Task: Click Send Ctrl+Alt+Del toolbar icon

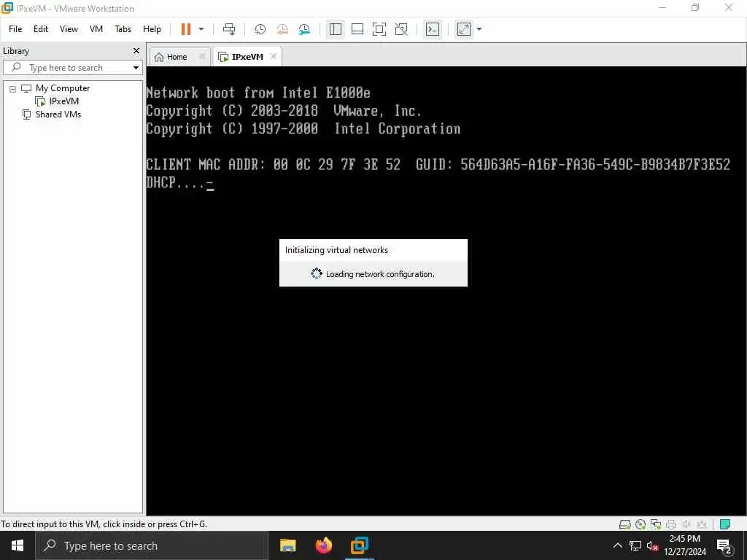Action: [229, 29]
